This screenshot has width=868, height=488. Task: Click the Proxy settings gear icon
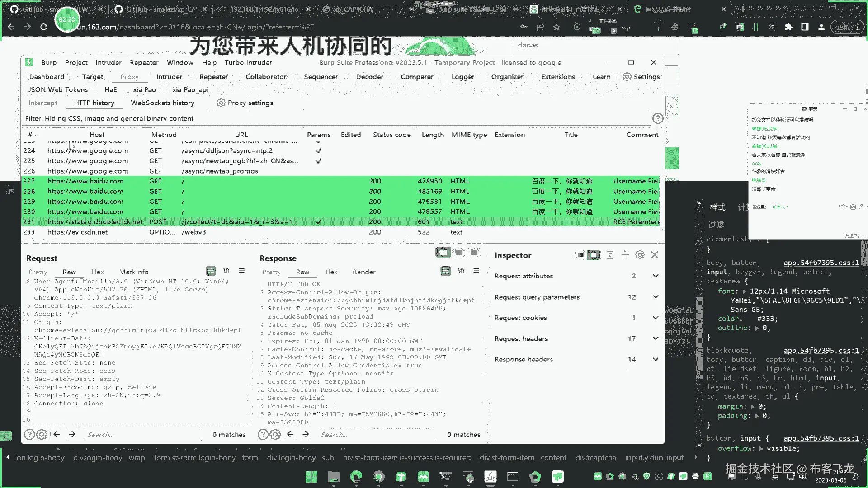tap(221, 103)
